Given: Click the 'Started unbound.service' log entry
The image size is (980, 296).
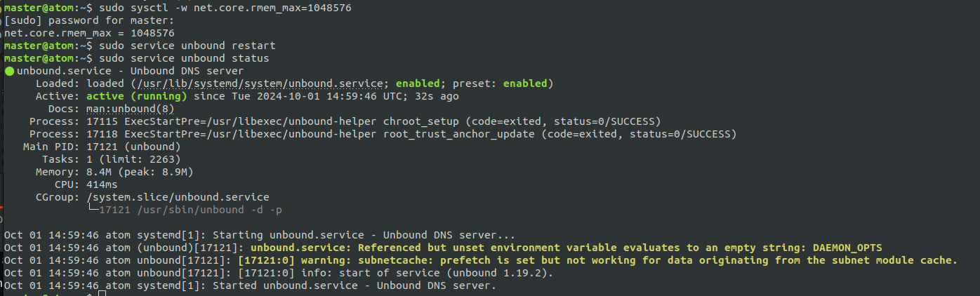Looking at the screenshot, I should coord(250,285).
